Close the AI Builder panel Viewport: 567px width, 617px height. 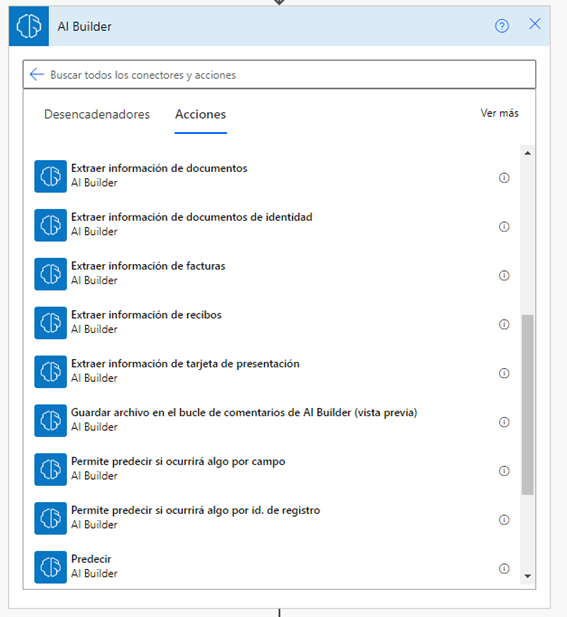(535, 24)
